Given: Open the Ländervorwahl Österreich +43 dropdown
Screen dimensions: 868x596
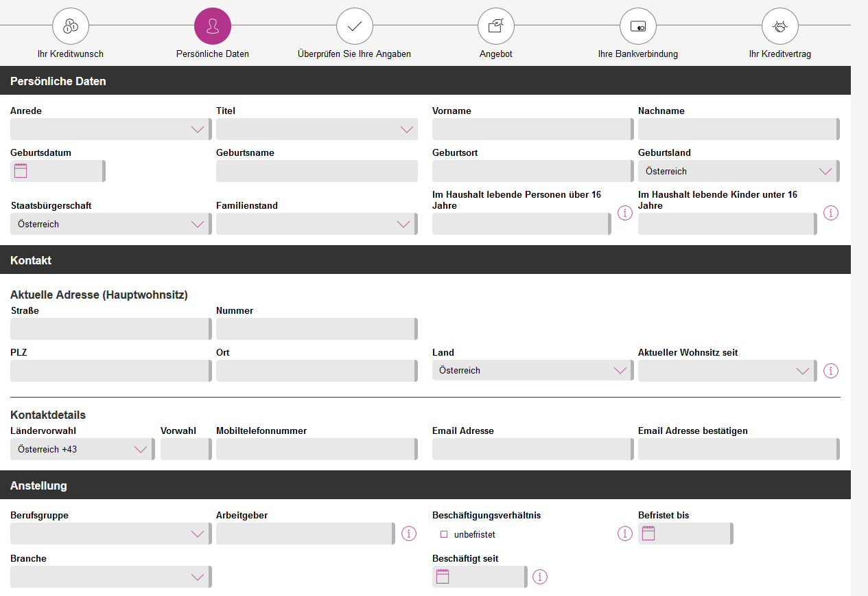Looking at the screenshot, I should coord(82,449).
